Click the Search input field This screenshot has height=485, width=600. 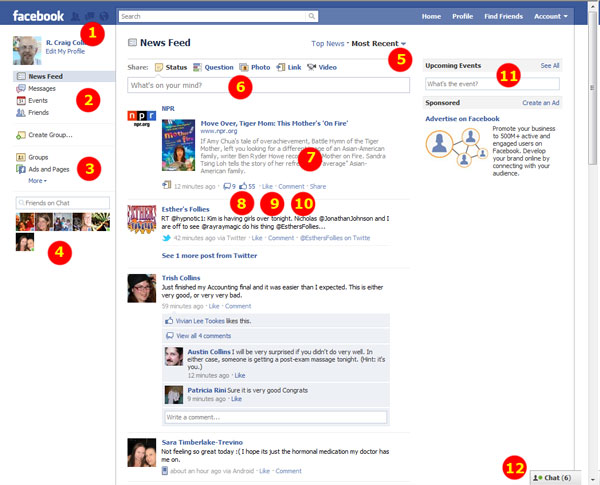click(x=212, y=16)
